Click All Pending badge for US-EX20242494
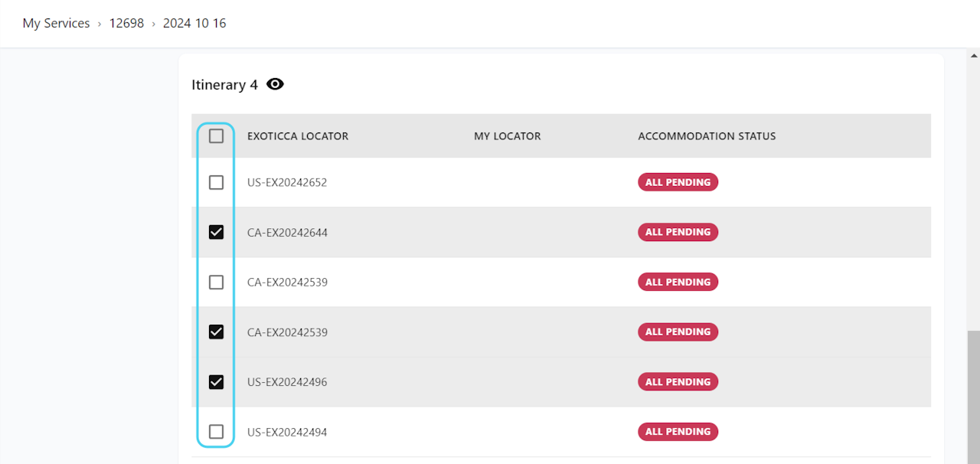 [678, 432]
